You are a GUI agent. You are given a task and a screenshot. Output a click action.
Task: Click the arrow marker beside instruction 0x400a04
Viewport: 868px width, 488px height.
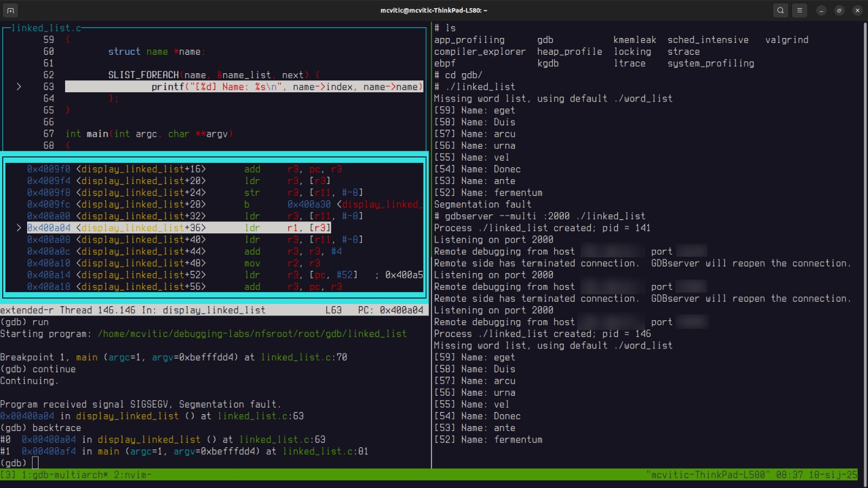pos(19,228)
